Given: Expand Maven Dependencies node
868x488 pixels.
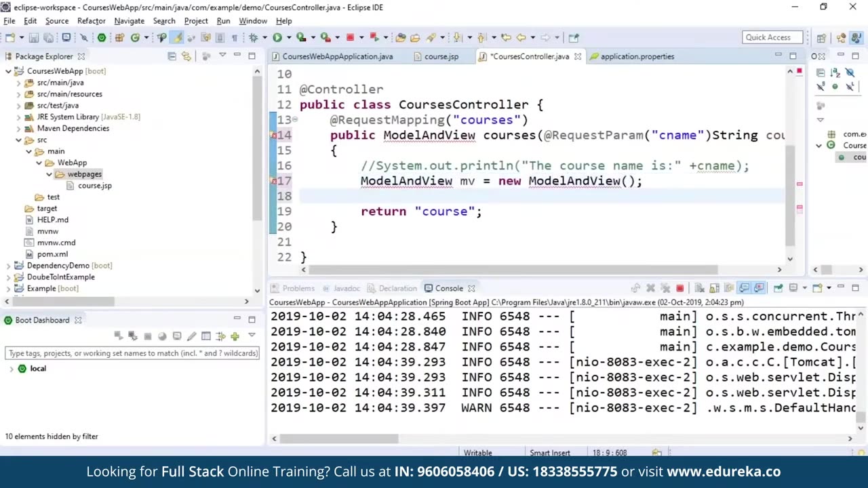Looking at the screenshot, I should point(18,128).
